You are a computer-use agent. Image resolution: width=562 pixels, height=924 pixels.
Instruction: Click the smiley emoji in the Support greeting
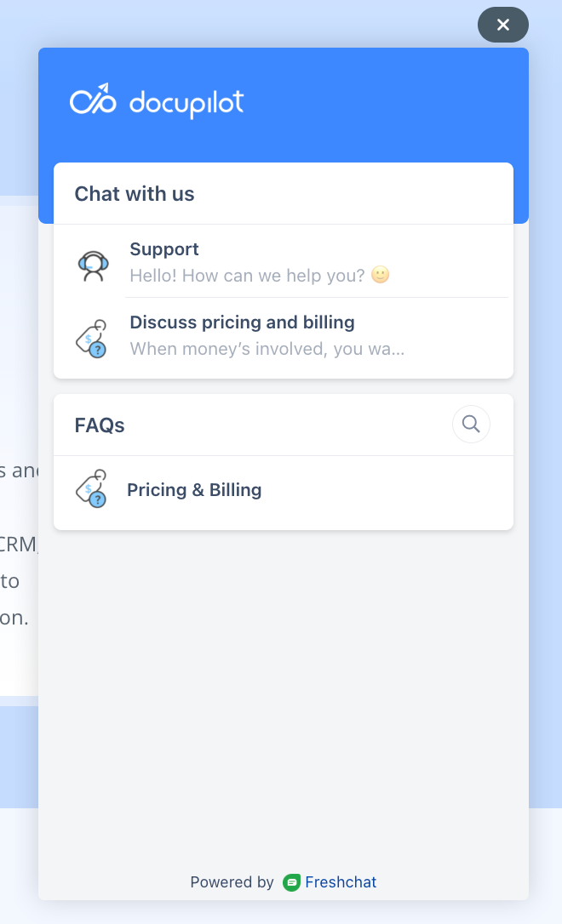pos(380,275)
